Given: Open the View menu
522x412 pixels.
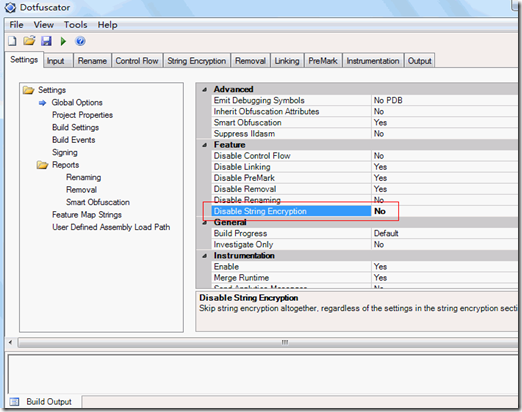Looking at the screenshot, I should [44, 25].
